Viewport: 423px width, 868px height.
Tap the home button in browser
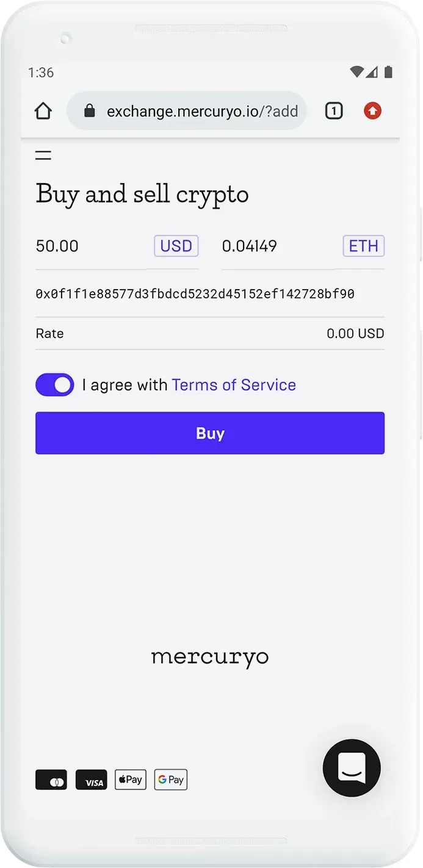tap(43, 111)
